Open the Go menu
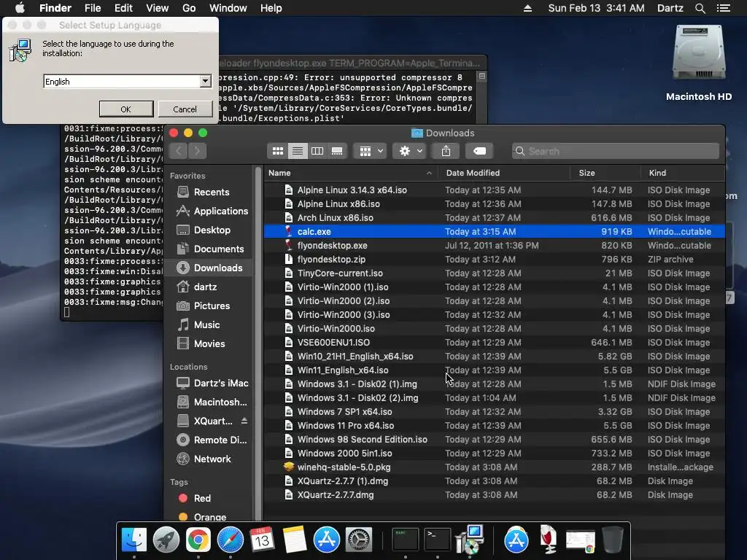 [189, 8]
